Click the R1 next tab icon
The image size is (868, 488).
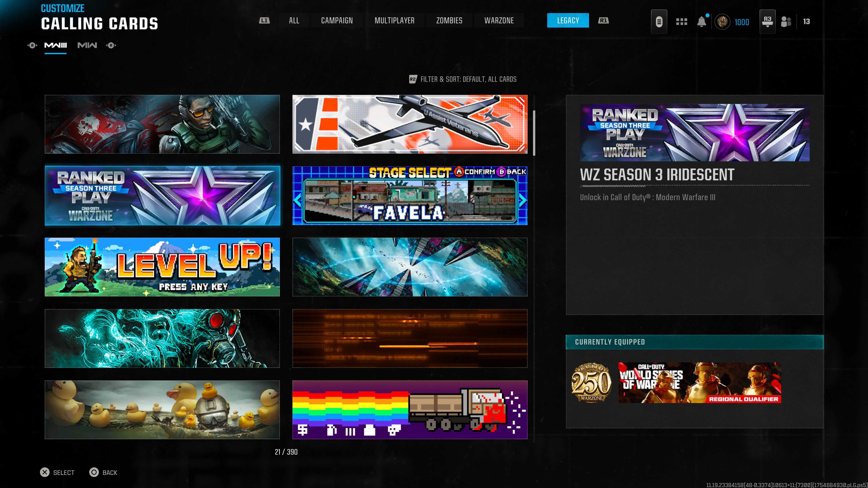(603, 21)
